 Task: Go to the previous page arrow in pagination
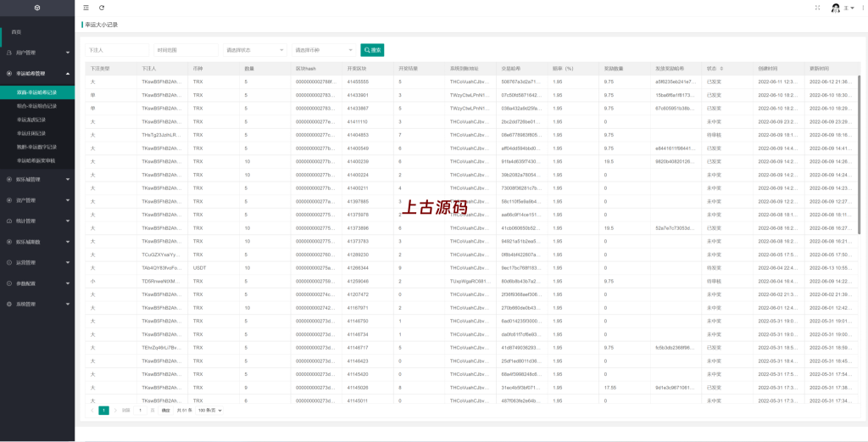(x=92, y=411)
